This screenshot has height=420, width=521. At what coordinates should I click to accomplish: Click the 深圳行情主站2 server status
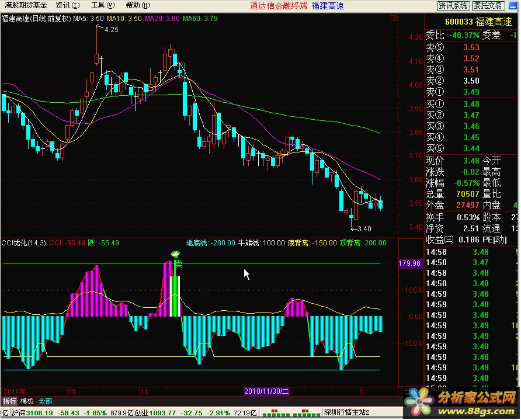coord(346,412)
